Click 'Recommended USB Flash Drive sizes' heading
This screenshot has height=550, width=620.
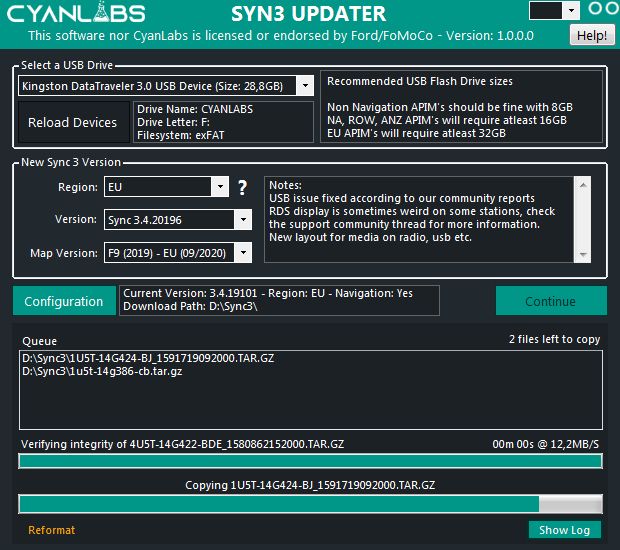coord(420,81)
